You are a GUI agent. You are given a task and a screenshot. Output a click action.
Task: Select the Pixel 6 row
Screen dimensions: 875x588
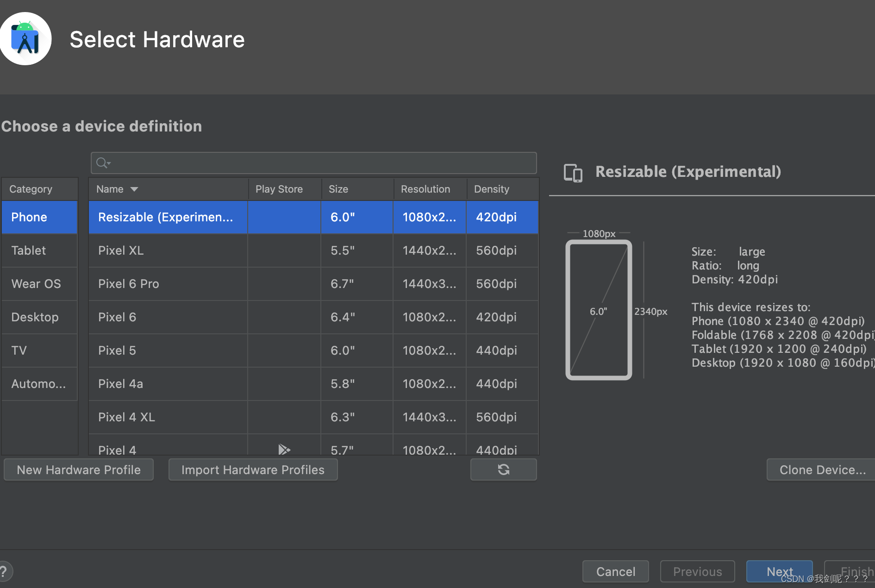pos(313,317)
